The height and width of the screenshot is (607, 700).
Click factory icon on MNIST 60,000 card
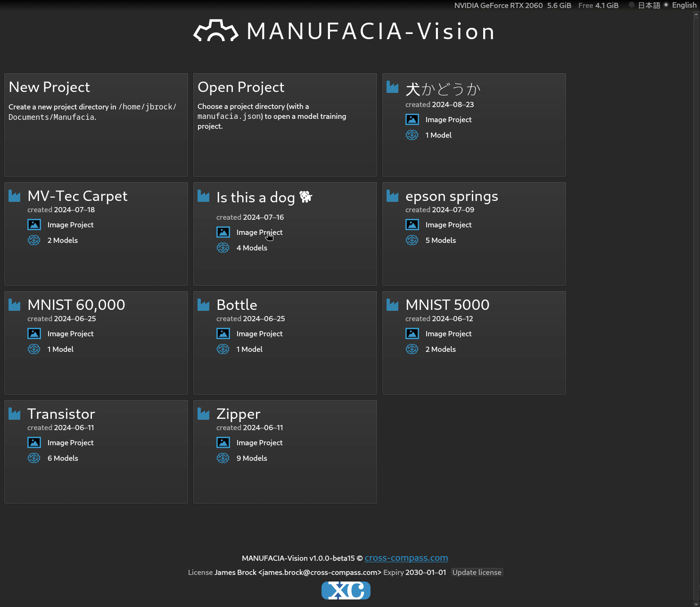14,305
